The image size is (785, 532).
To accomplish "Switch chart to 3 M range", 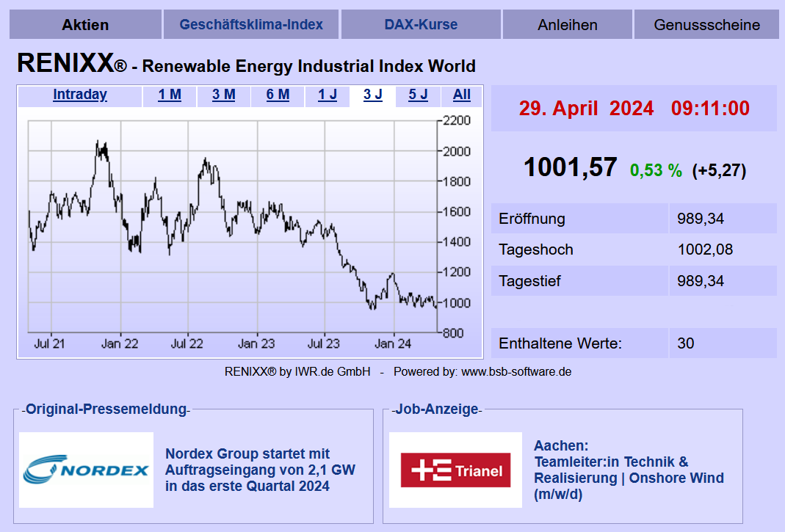I will tap(224, 95).
